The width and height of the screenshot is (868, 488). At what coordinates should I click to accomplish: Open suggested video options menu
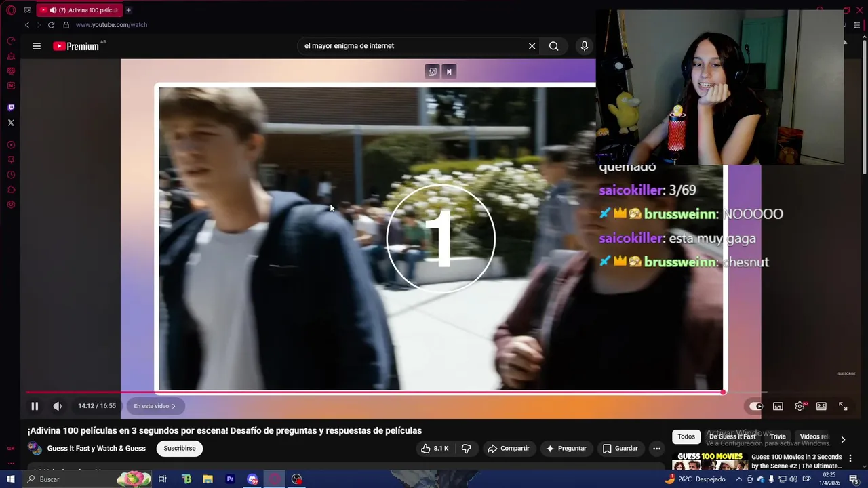click(850, 458)
